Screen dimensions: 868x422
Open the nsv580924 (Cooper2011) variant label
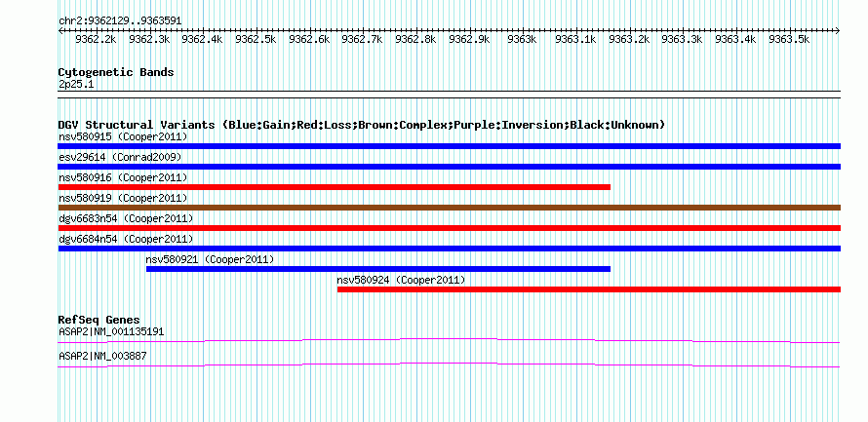402,280
